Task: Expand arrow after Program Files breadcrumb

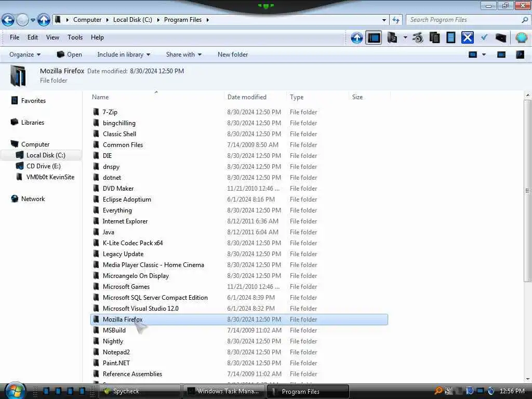Action: click(x=208, y=20)
